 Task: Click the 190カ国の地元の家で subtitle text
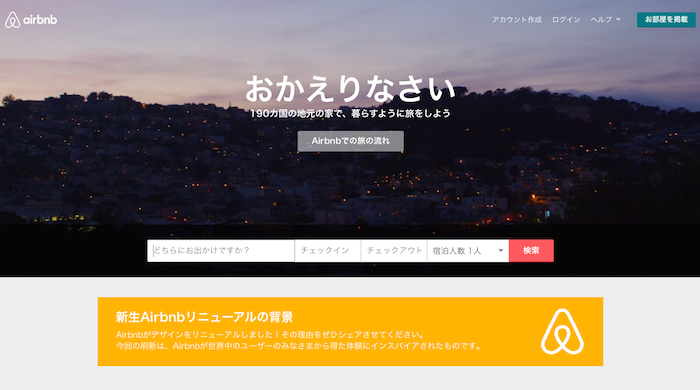tap(350, 113)
